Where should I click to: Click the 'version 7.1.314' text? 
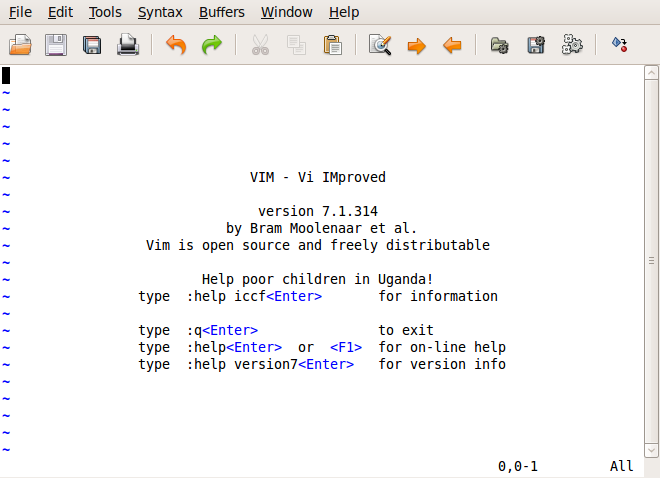pos(318,211)
